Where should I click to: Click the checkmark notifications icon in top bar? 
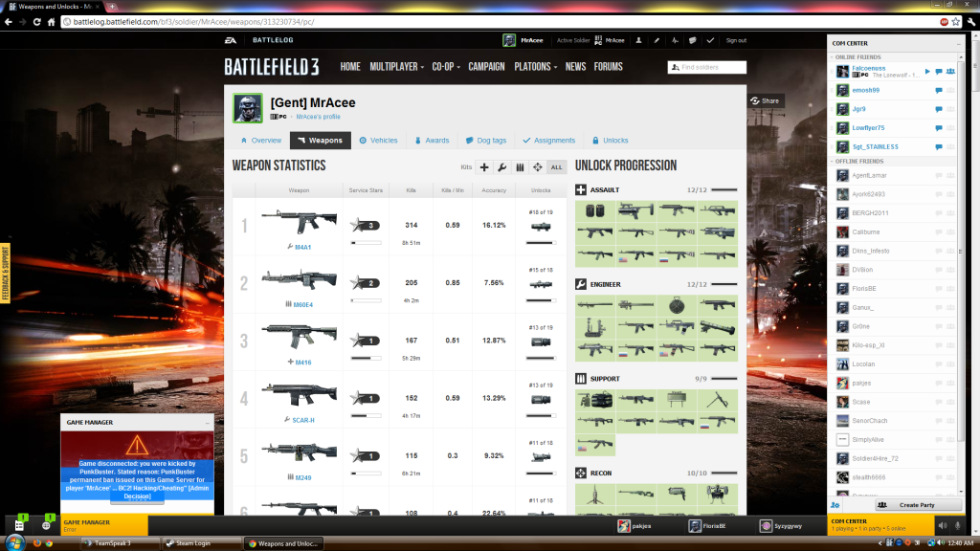pyautogui.click(x=710, y=40)
